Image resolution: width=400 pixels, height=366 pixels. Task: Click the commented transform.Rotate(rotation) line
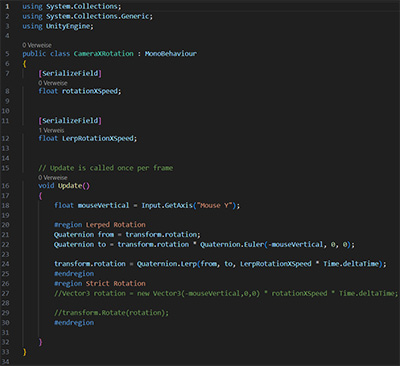[x=112, y=313]
